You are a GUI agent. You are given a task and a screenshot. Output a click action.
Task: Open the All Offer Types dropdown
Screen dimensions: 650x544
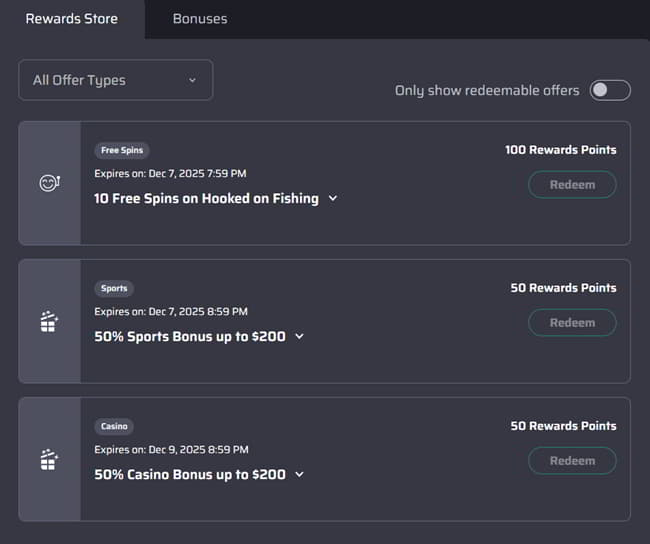tap(116, 80)
